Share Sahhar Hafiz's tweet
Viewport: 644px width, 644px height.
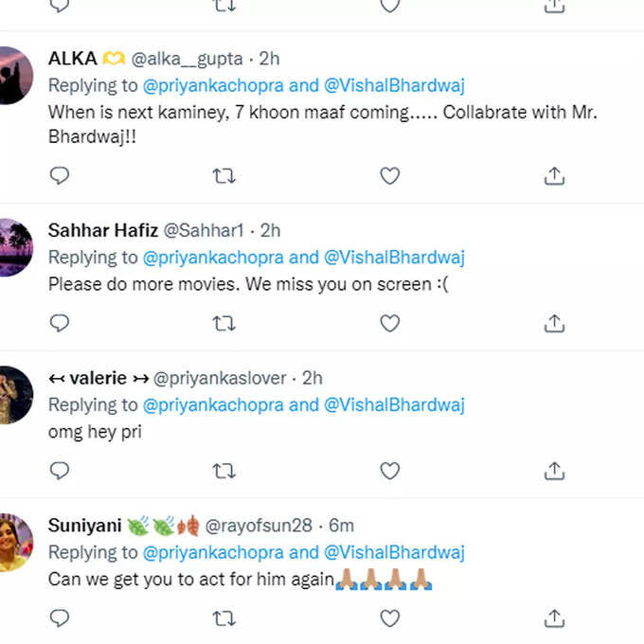[554, 323]
